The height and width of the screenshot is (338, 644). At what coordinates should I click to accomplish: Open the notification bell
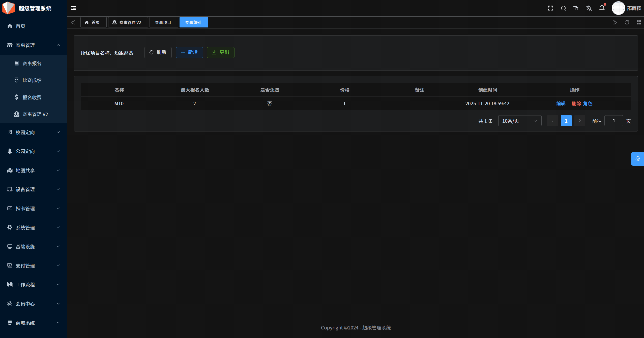602,8
